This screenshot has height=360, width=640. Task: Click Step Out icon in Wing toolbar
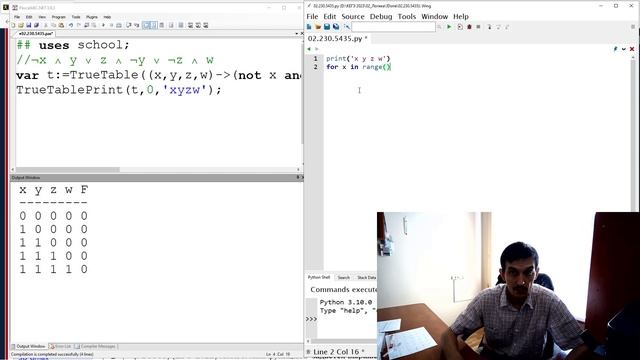pyautogui.click(x=507, y=27)
